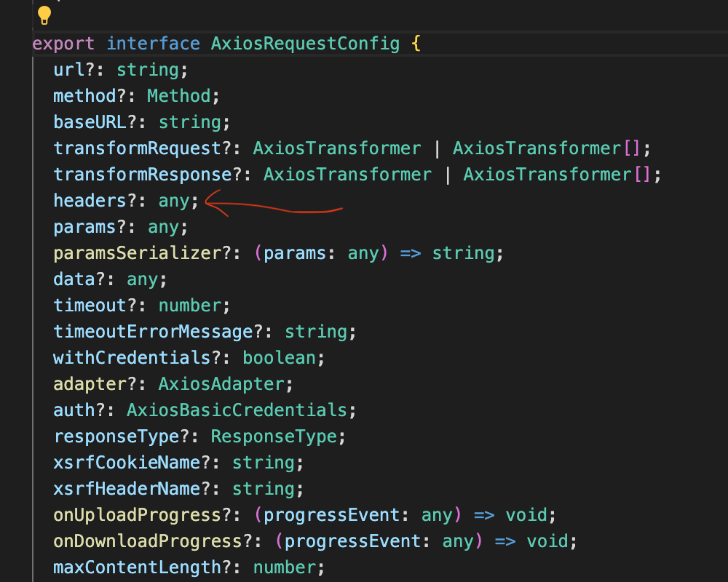Viewport: 728px width, 582px height.
Task: Click the 'timeout' property name
Action: tap(90, 306)
